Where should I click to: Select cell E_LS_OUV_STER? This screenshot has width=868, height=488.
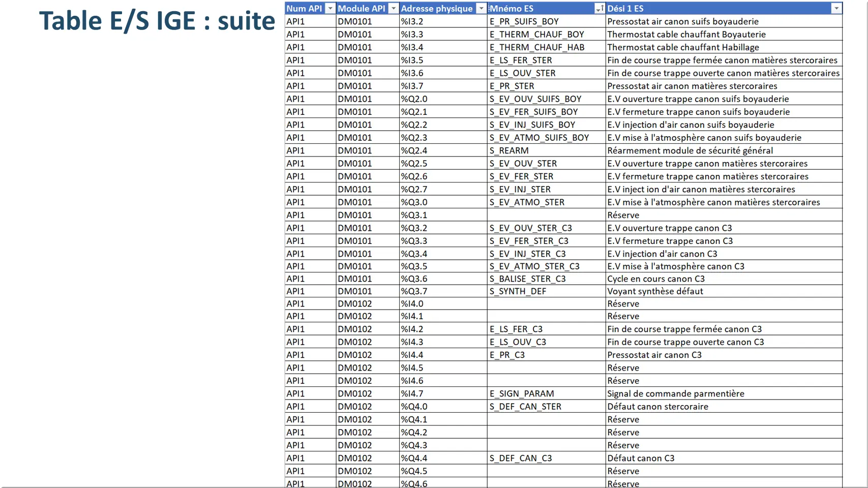[x=546, y=73]
